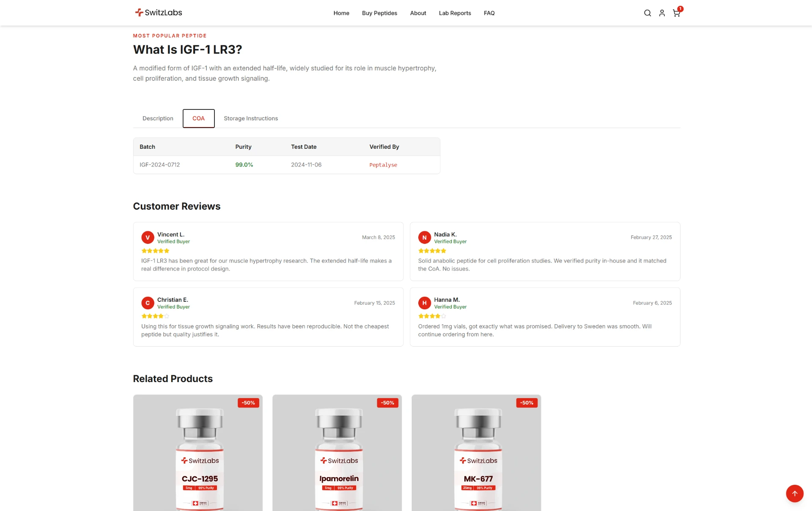
Task: Click the Peptalyse verifier link
Action: pyautogui.click(x=383, y=165)
